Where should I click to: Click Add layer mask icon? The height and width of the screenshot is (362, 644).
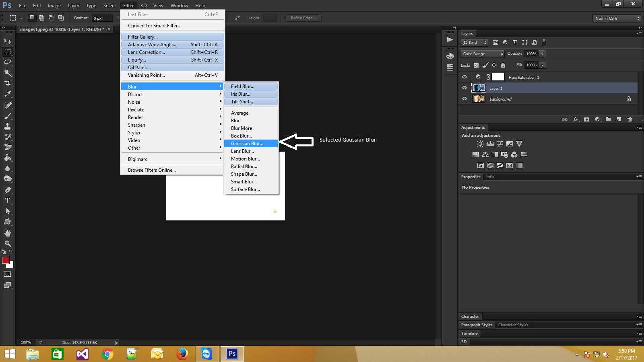click(x=586, y=119)
